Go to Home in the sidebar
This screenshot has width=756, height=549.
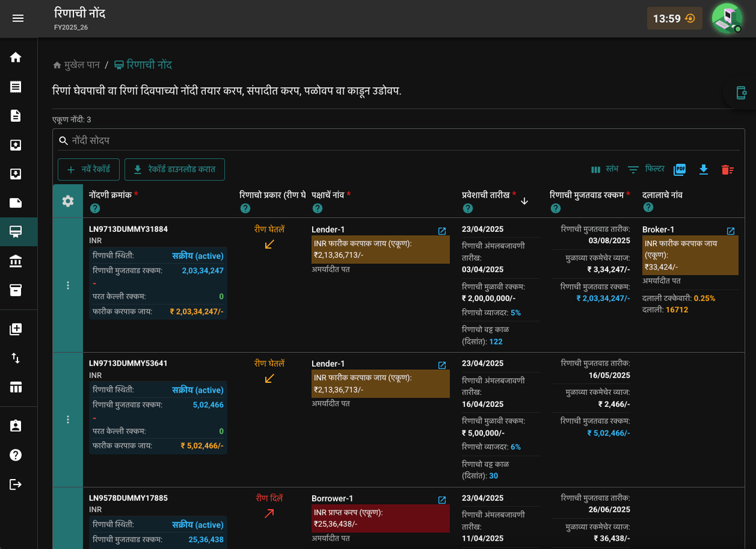coord(15,57)
